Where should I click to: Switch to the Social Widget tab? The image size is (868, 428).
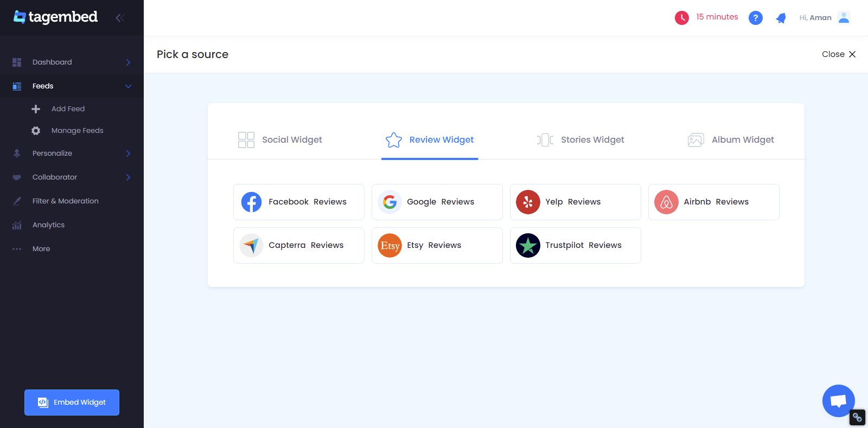click(280, 140)
